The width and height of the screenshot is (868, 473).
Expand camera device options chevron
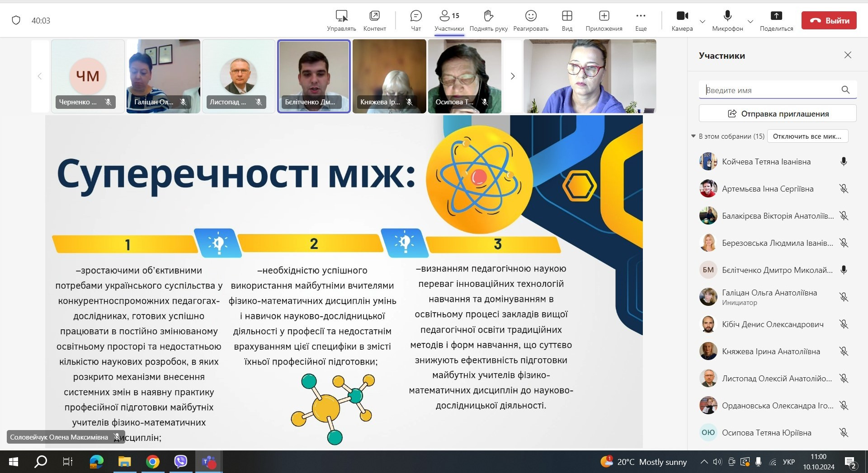[x=703, y=21]
